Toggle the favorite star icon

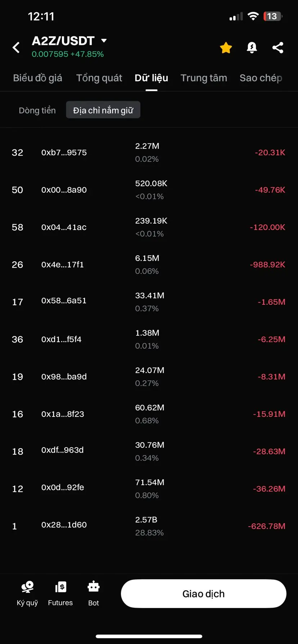click(x=226, y=47)
